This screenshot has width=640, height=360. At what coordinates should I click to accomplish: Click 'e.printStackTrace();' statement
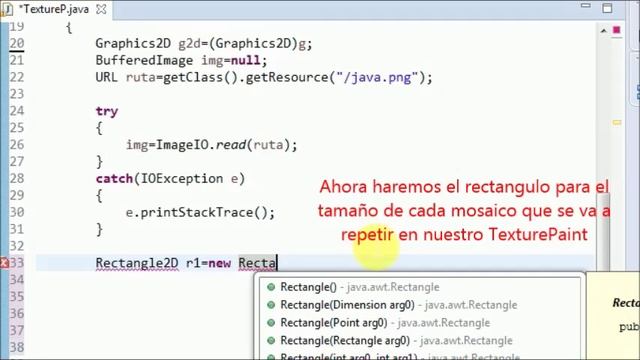(x=200, y=213)
